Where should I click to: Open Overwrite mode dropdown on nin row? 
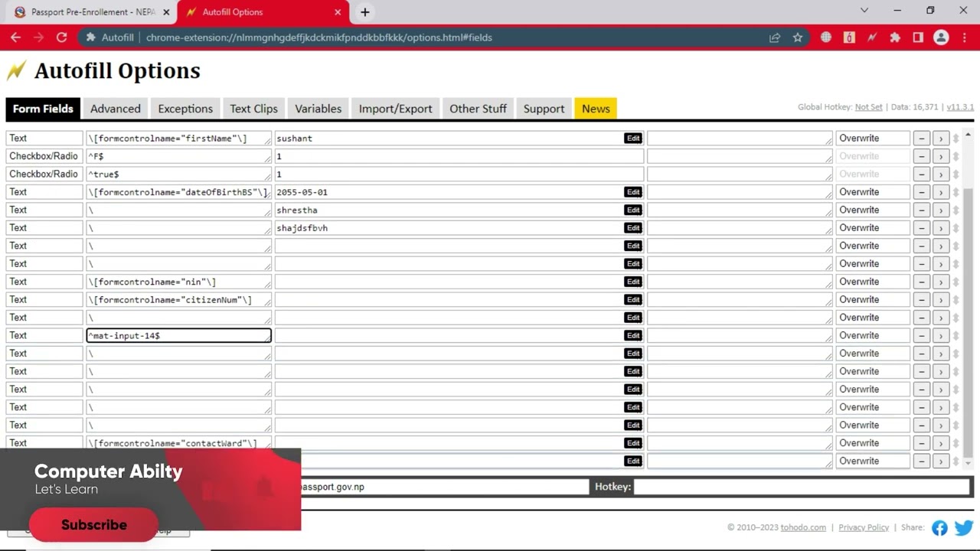coord(873,282)
